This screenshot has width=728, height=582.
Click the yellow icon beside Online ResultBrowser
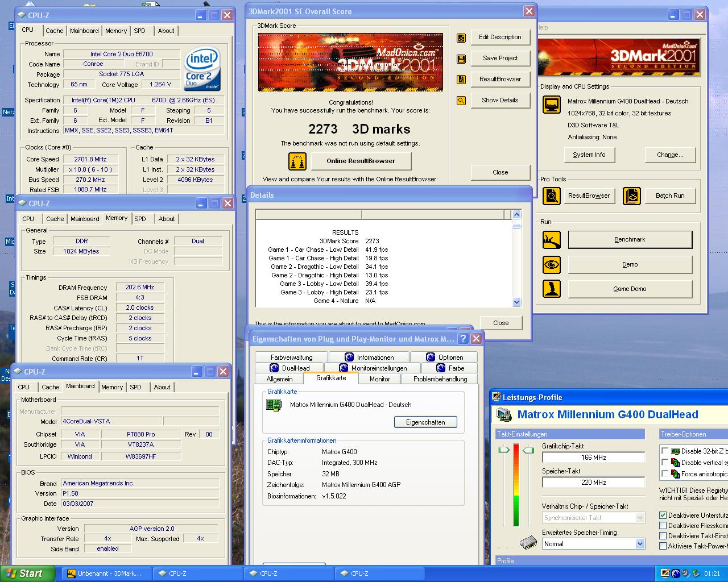point(297,161)
